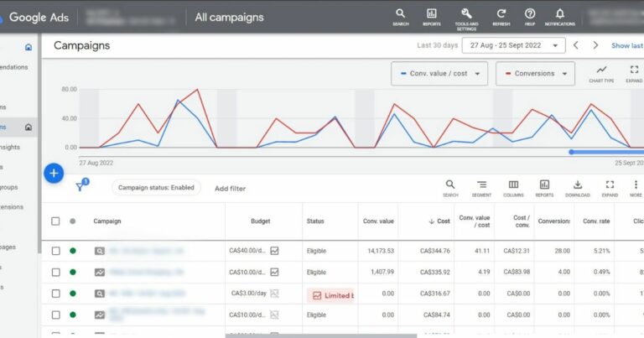Click Campaign status: Enabled filter chip
The image size is (644, 338).
tap(156, 188)
